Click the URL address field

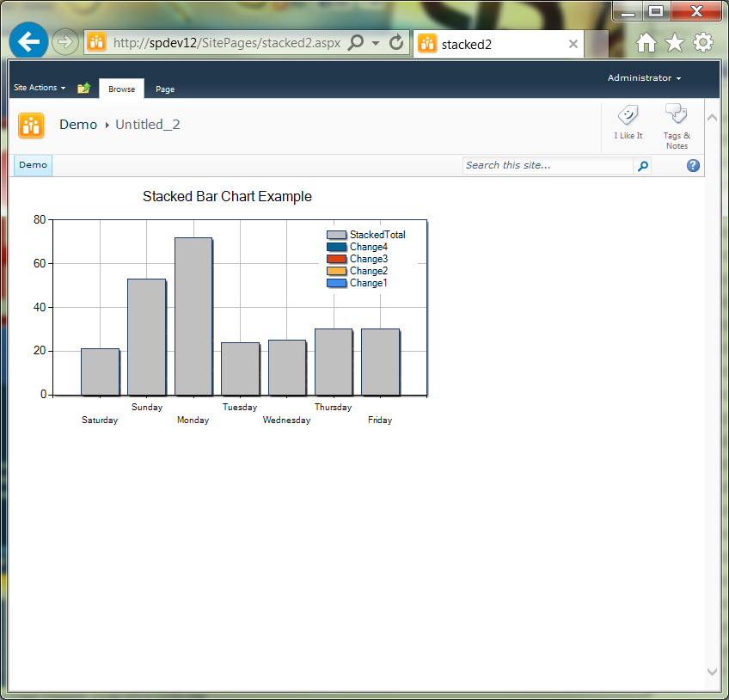tap(226, 43)
